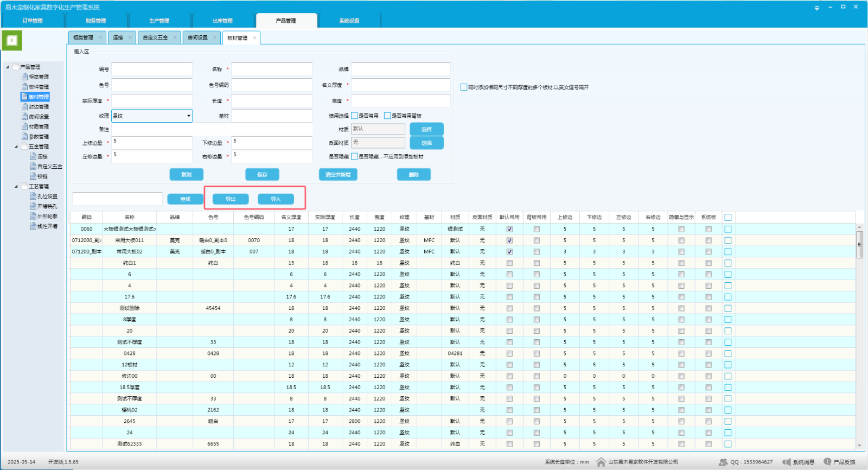Click the 查找 search button
The width and height of the screenshot is (868, 470).
[x=186, y=199]
